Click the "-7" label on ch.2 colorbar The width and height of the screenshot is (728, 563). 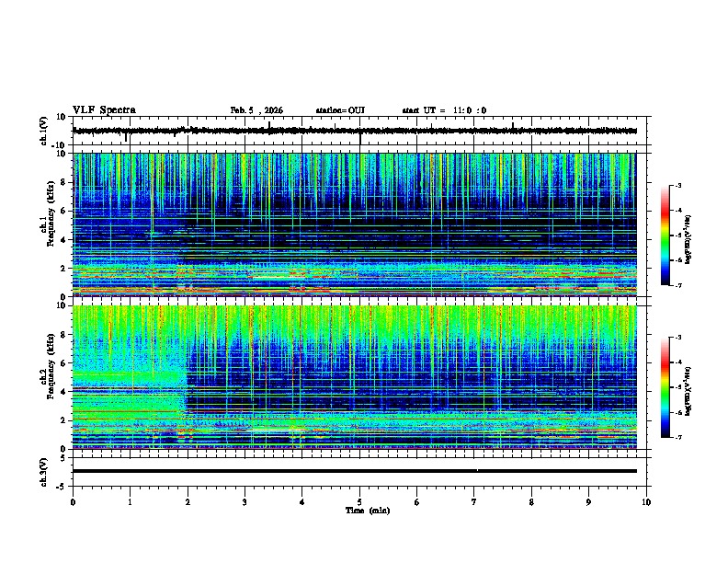[677, 438]
